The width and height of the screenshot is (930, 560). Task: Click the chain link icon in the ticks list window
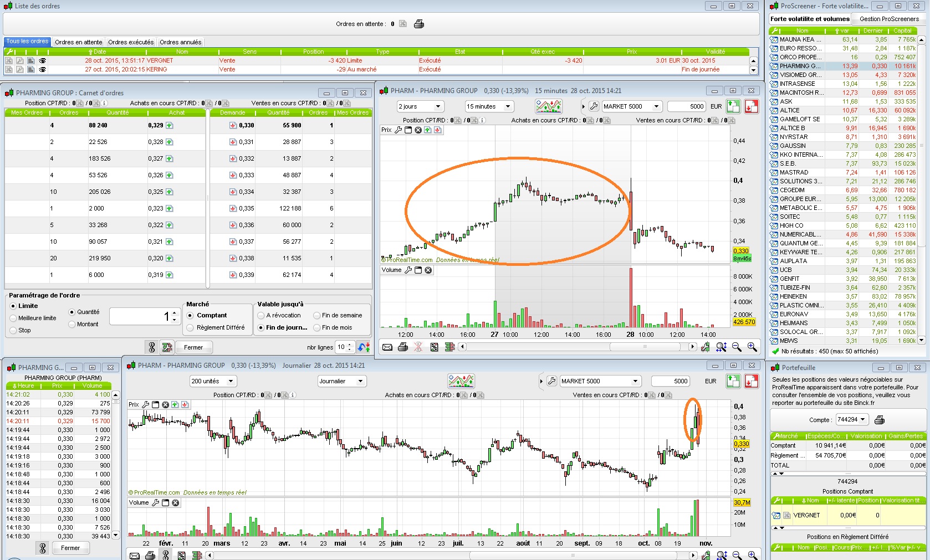pyautogui.click(x=43, y=548)
